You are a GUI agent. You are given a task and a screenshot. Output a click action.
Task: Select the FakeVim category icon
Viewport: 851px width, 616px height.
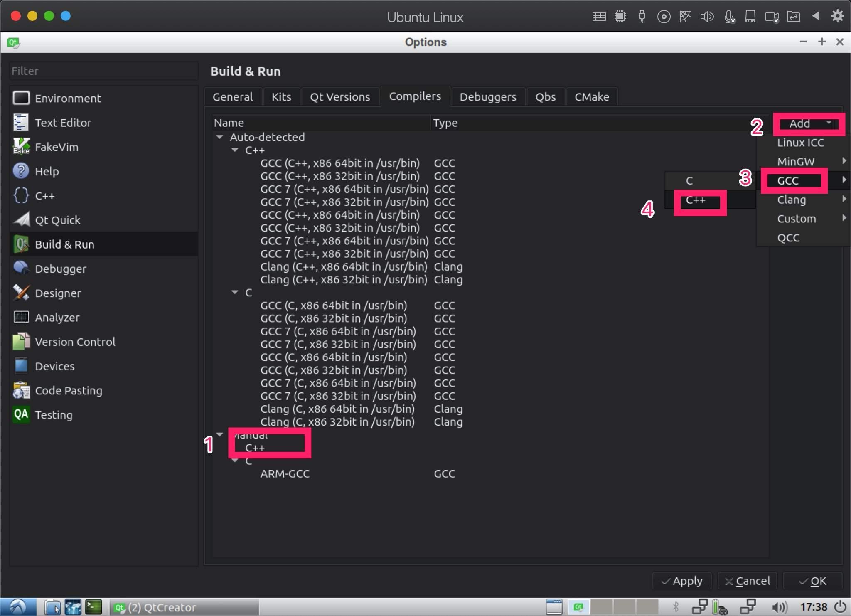(21, 147)
